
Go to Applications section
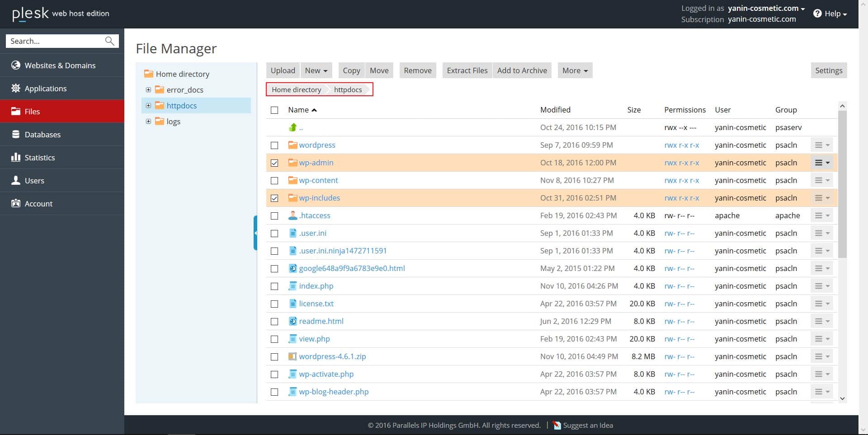click(x=62, y=88)
